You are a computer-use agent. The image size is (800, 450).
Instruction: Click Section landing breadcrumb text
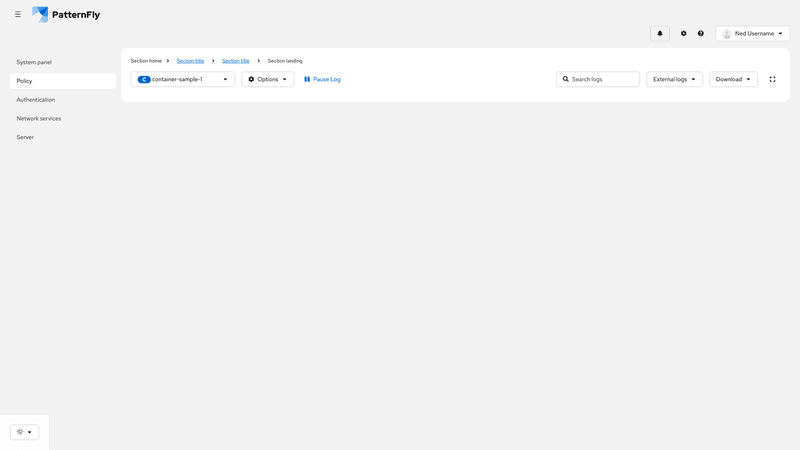[x=285, y=61]
